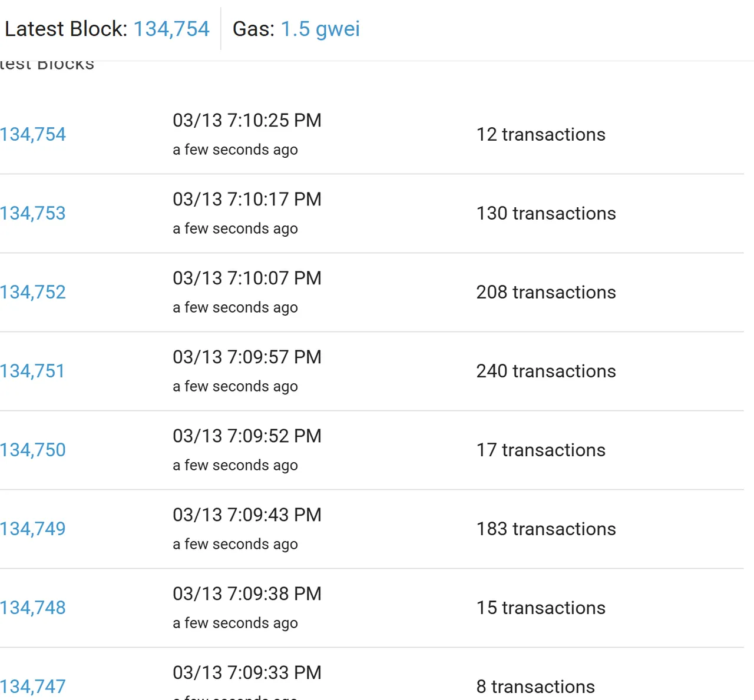Select the 208 transactions entry
Image resolution: width=754 pixels, height=700 pixels.
click(x=546, y=292)
